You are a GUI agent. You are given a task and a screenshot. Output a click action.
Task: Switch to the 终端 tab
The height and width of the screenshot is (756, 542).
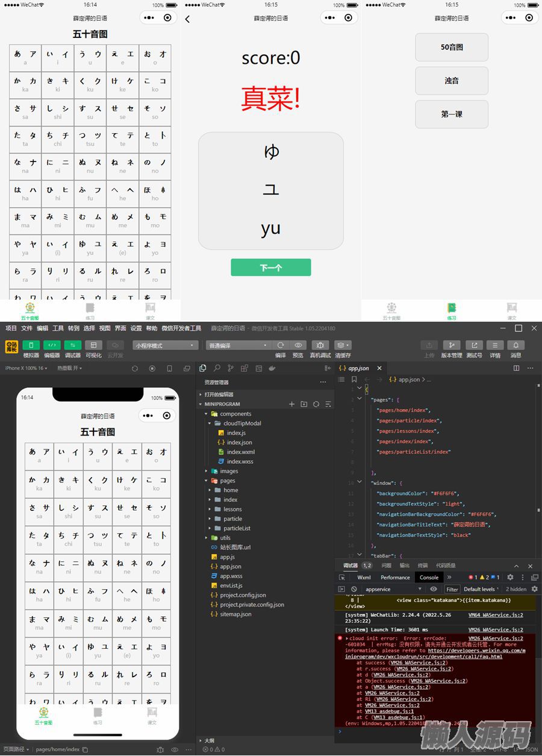coord(423,566)
